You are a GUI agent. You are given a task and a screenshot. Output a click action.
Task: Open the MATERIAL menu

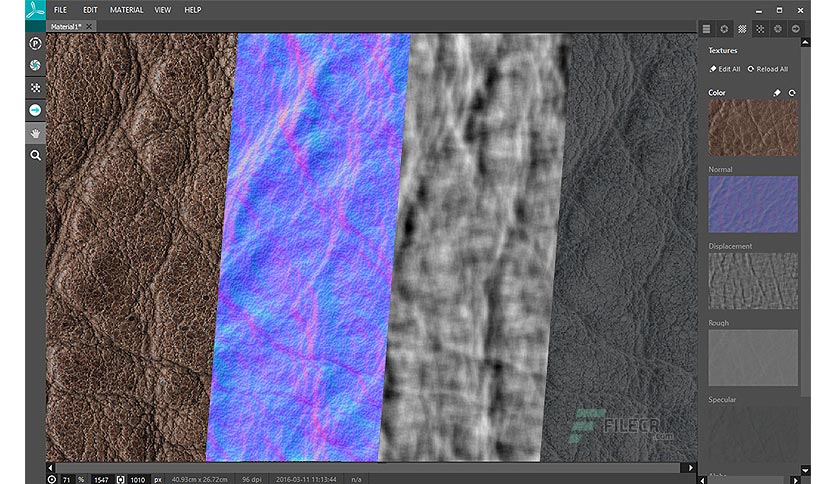click(x=126, y=10)
